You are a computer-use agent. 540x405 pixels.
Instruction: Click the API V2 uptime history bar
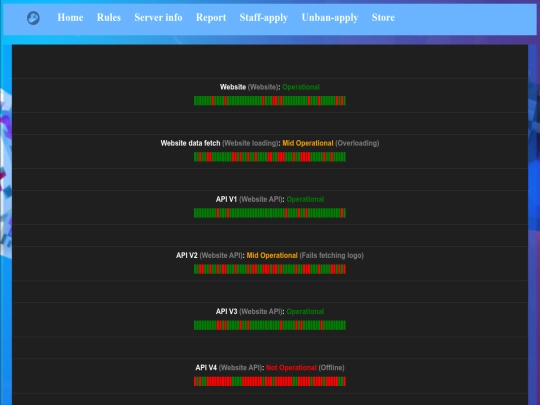click(270, 269)
